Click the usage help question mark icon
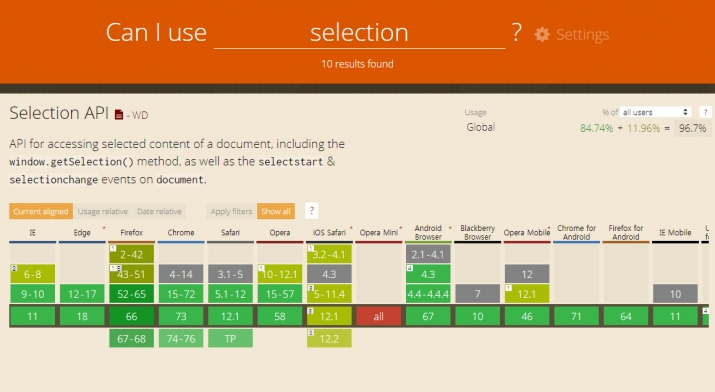This screenshot has height=392, width=715. pyautogui.click(x=705, y=112)
